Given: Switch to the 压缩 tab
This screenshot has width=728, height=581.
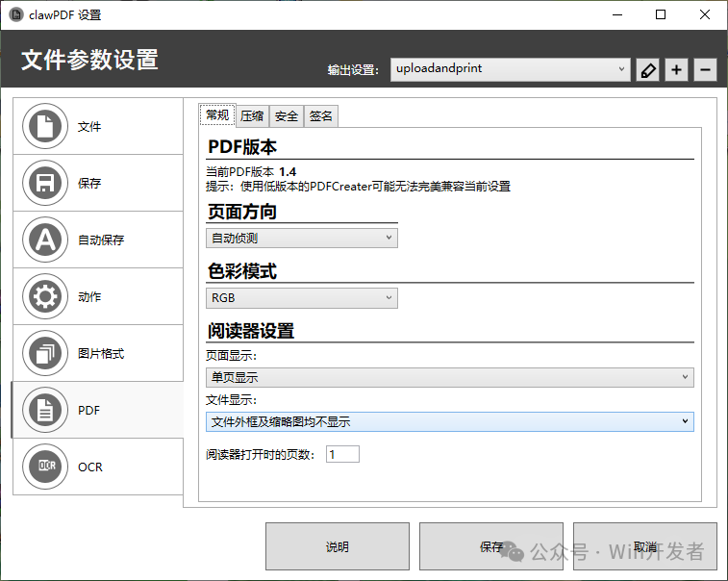Looking at the screenshot, I should (252, 116).
